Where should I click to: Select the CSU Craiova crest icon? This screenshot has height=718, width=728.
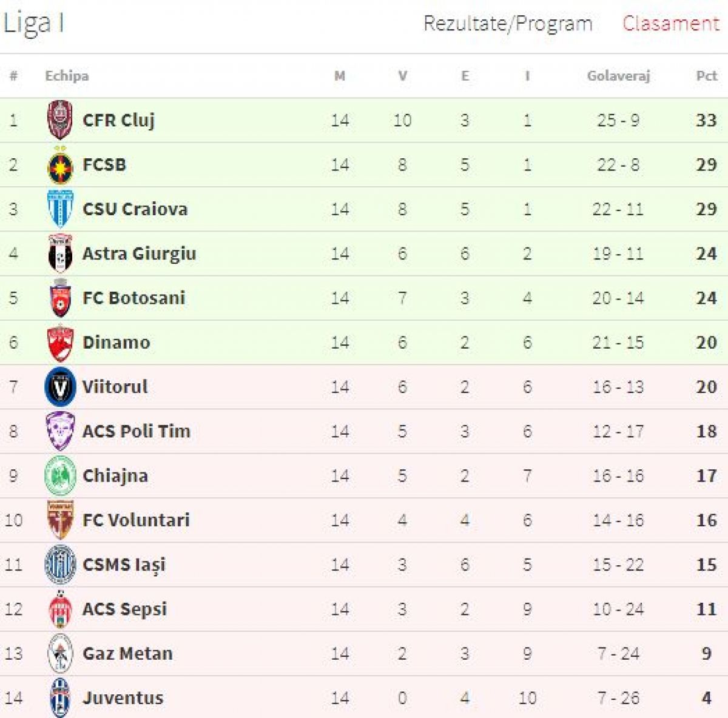60,209
